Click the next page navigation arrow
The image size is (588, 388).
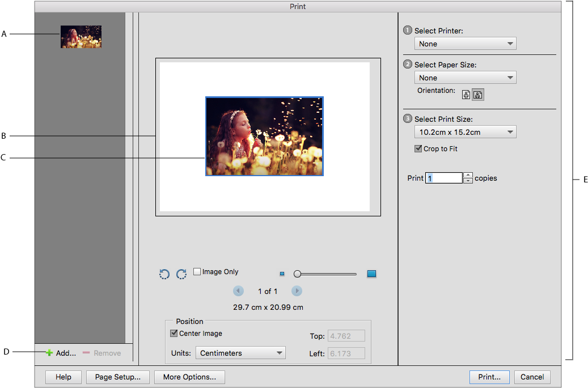[297, 291]
